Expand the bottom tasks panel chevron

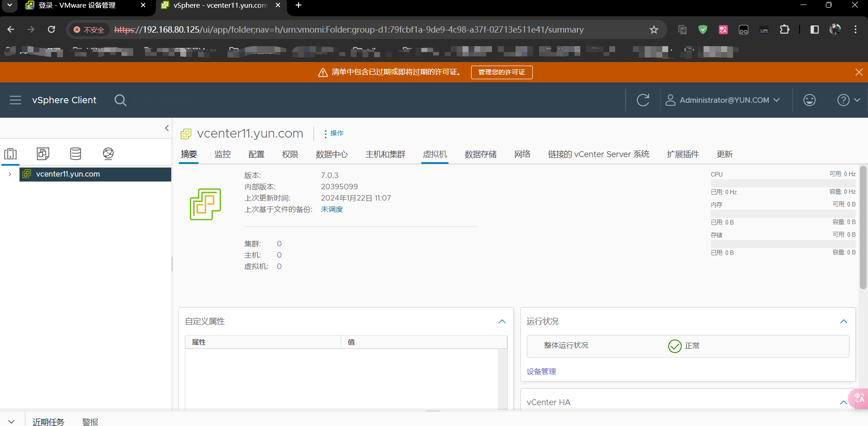[x=11, y=421]
